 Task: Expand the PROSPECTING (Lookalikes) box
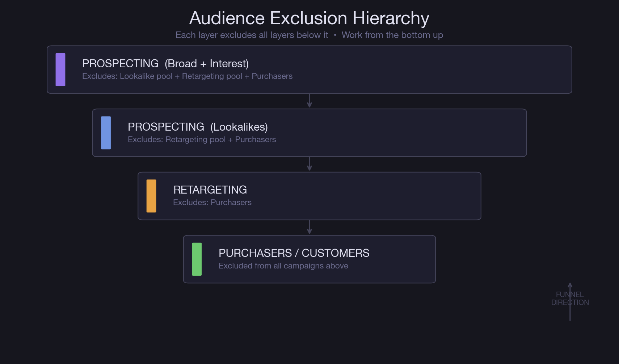309,133
